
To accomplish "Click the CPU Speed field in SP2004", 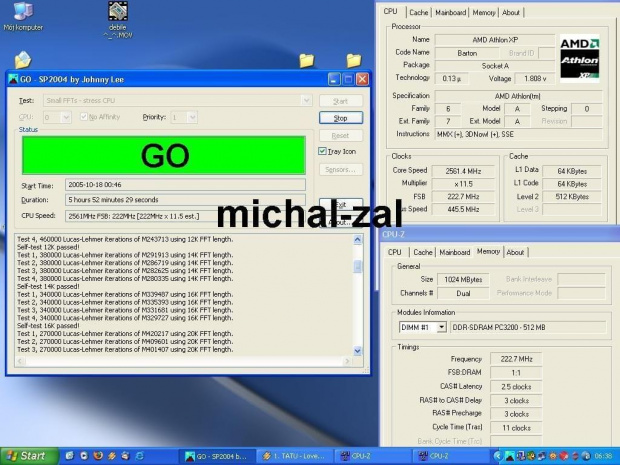I will pyautogui.click(x=185, y=216).
